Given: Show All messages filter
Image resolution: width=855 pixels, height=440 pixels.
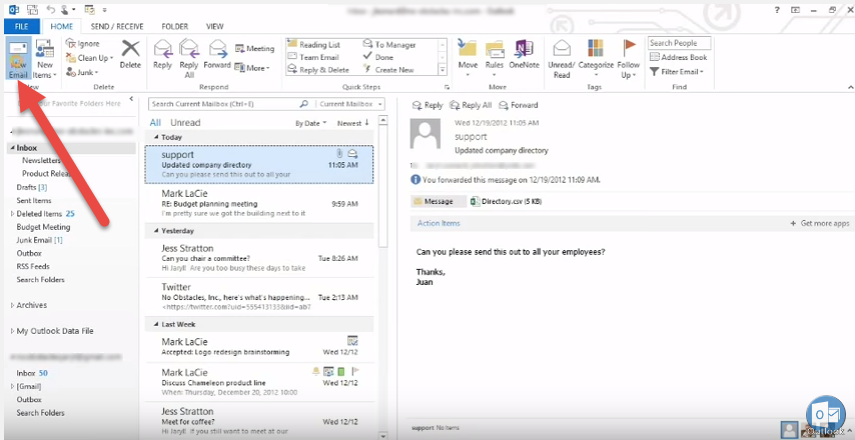Looking at the screenshot, I should coord(155,123).
